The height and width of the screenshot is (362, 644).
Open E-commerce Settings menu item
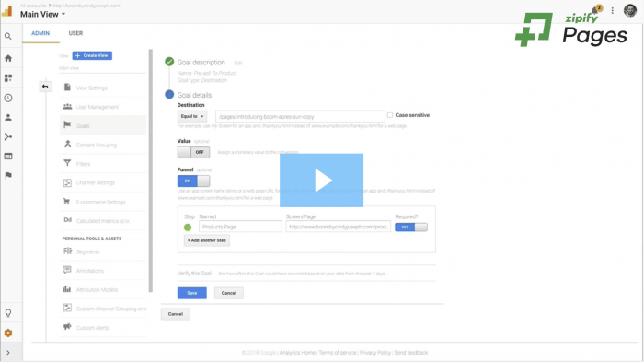pyautogui.click(x=103, y=202)
